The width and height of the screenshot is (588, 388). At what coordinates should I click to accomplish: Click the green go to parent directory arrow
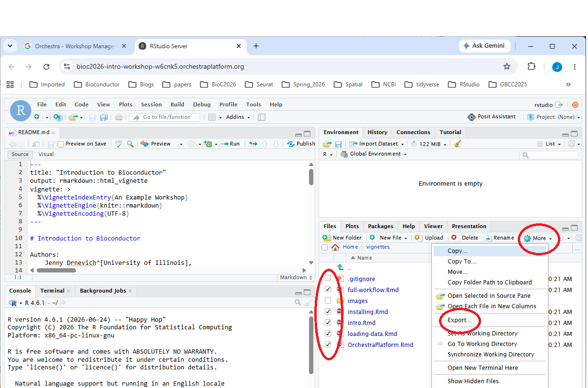tap(340, 267)
